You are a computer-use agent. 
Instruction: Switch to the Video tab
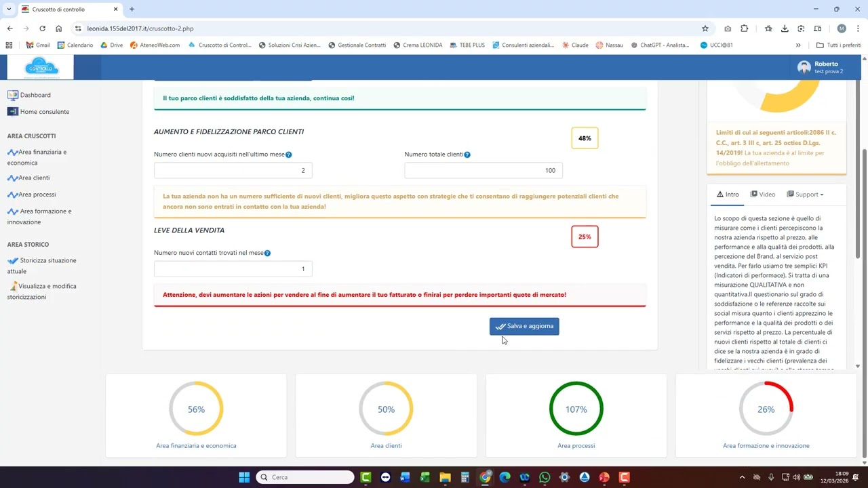[x=763, y=195]
